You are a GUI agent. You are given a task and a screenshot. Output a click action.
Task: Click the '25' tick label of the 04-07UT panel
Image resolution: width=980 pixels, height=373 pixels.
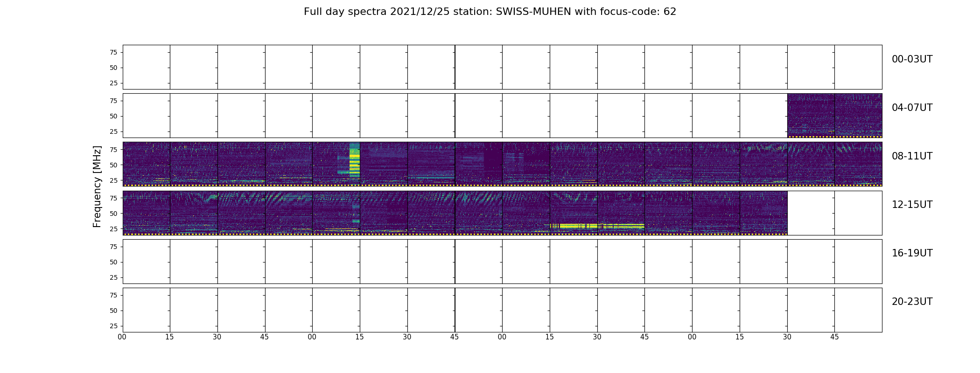(x=113, y=131)
